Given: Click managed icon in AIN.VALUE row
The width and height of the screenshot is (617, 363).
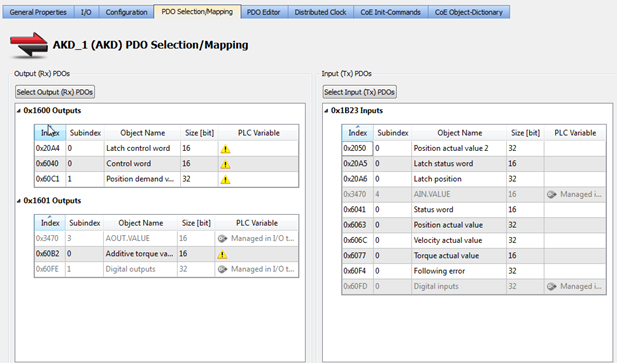Looking at the screenshot, I should (x=552, y=194).
